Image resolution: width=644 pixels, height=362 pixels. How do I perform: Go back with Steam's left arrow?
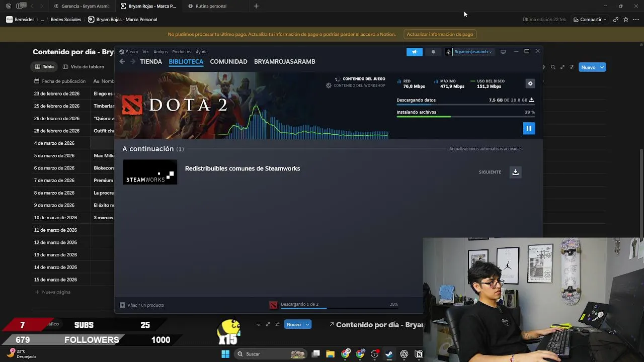pyautogui.click(x=122, y=61)
